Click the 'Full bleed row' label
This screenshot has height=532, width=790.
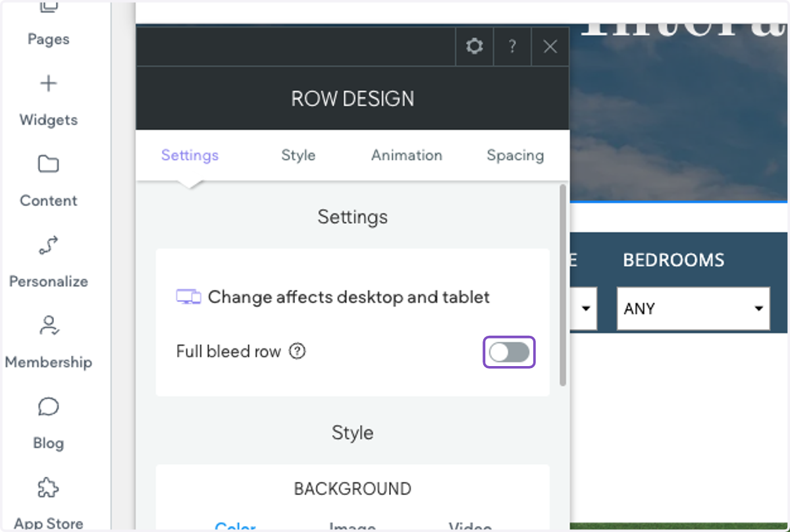pyautogui.click(x=228, y=352)
